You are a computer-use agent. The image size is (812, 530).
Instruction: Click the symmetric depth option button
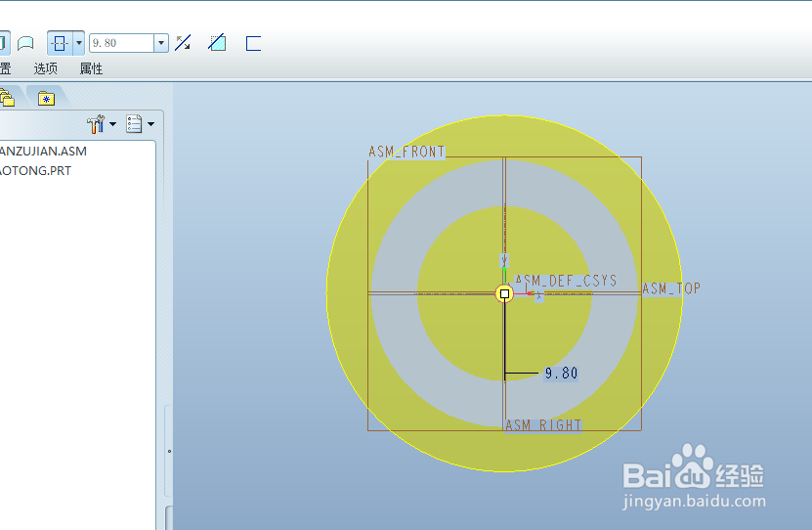pyautogui.click(x=60, y=43)
